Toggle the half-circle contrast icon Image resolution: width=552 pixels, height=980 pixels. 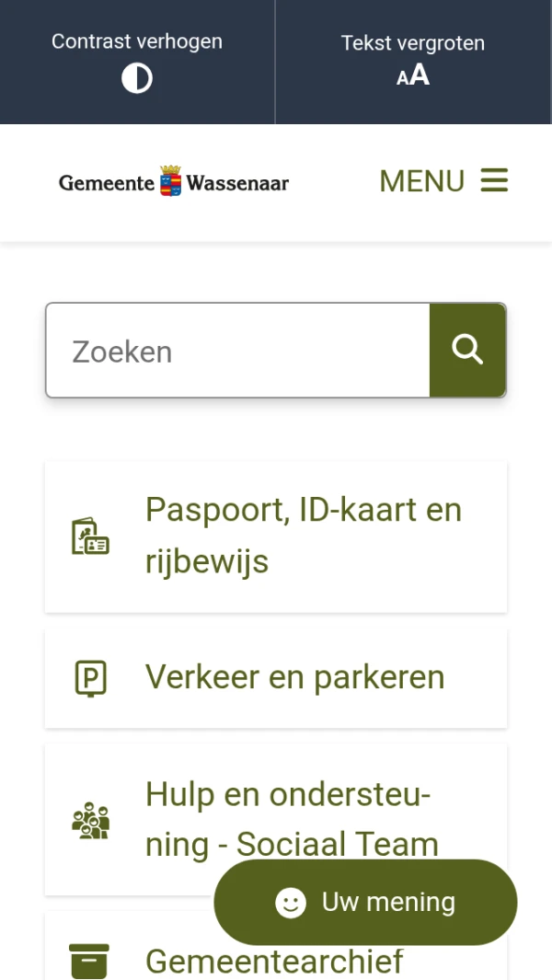coord(137,78)
